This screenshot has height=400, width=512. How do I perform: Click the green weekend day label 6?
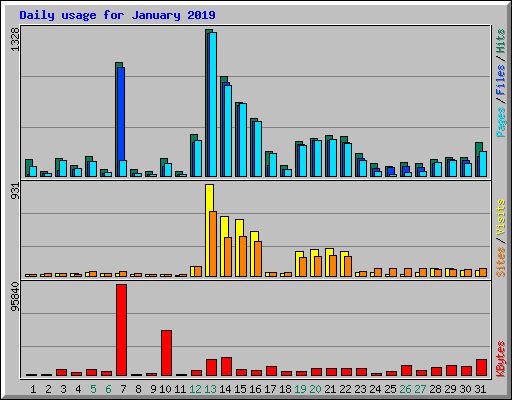click(108, 389)
